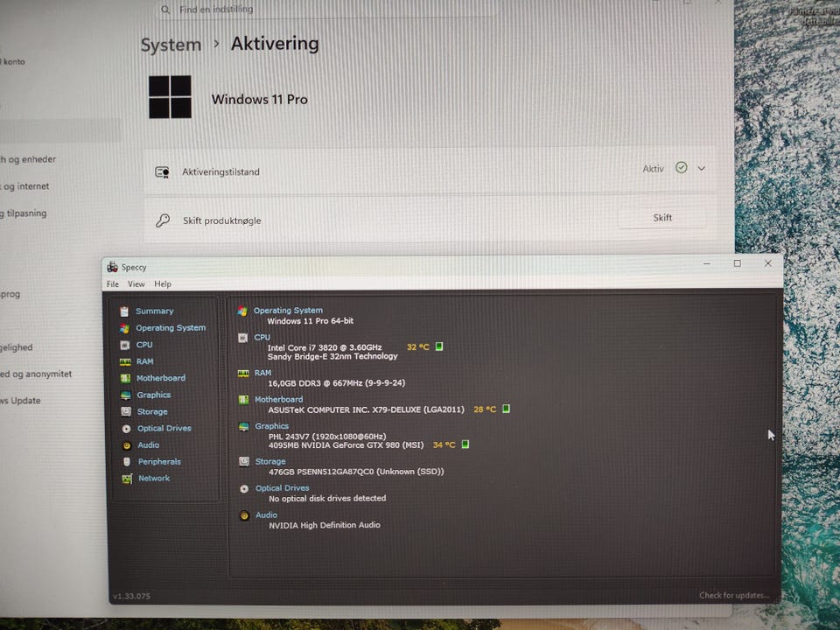Click Skift produktnøgle key icon
Screen dimensions: 840x630
(163, 220)
